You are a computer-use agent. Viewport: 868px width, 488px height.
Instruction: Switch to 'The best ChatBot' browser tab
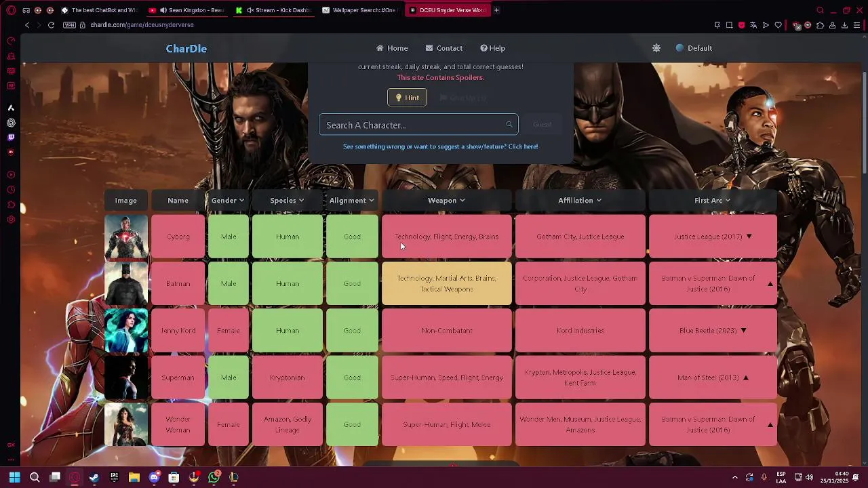click(x=100, y=10)
